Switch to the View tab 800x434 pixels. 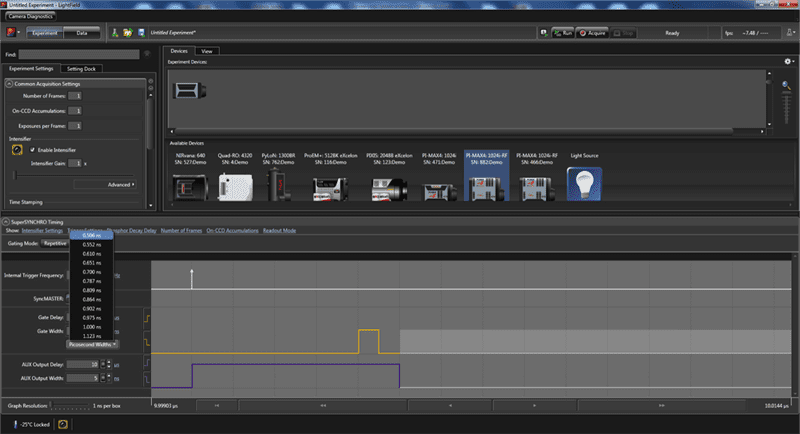point(207,50)
